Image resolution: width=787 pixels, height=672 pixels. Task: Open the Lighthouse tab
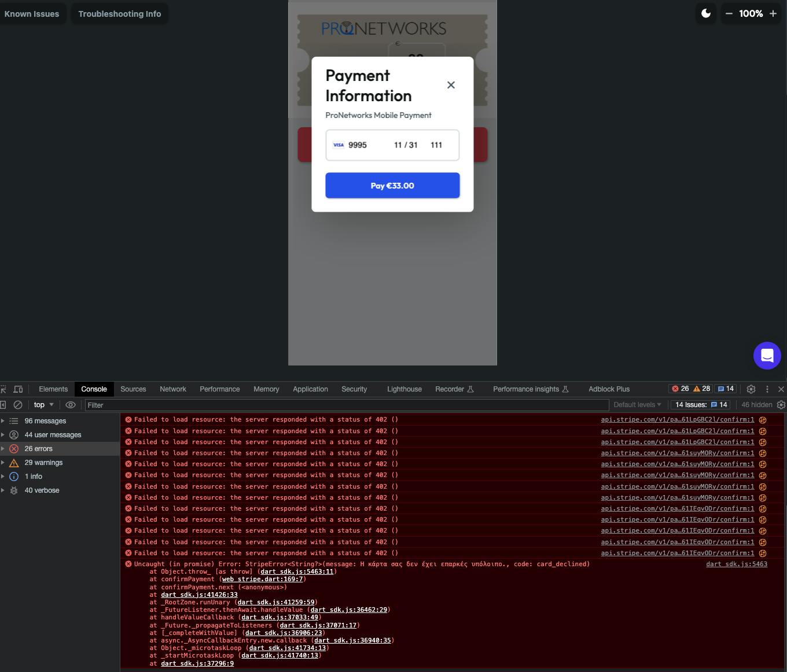(x=404, y=389)
